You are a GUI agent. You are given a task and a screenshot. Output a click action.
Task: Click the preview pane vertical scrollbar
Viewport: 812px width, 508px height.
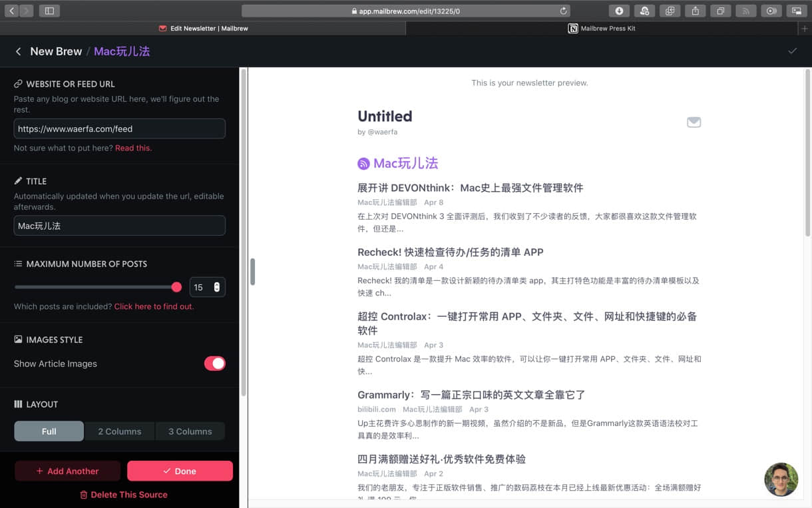[x=807, y=153]
